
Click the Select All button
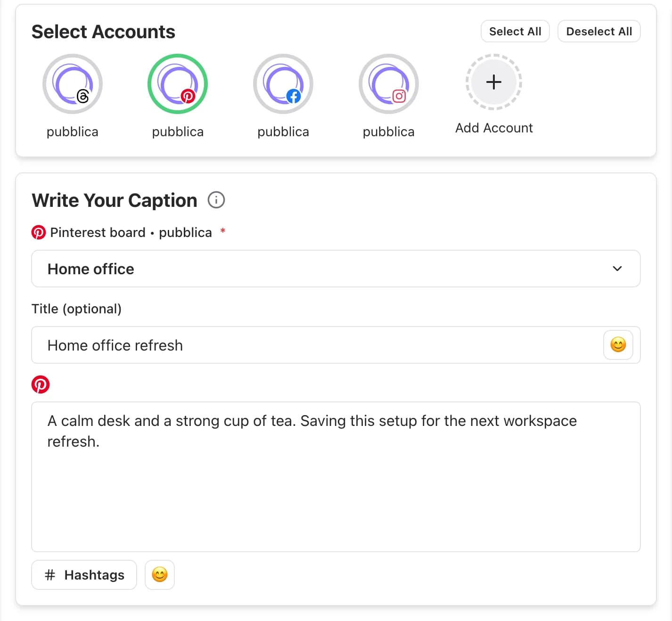pos(515,31)
